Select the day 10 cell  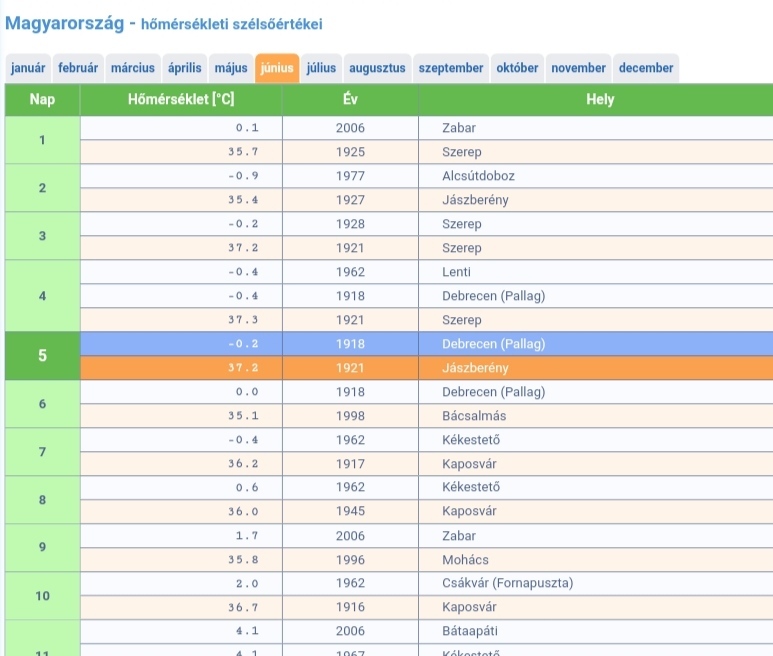click(42, 596)
